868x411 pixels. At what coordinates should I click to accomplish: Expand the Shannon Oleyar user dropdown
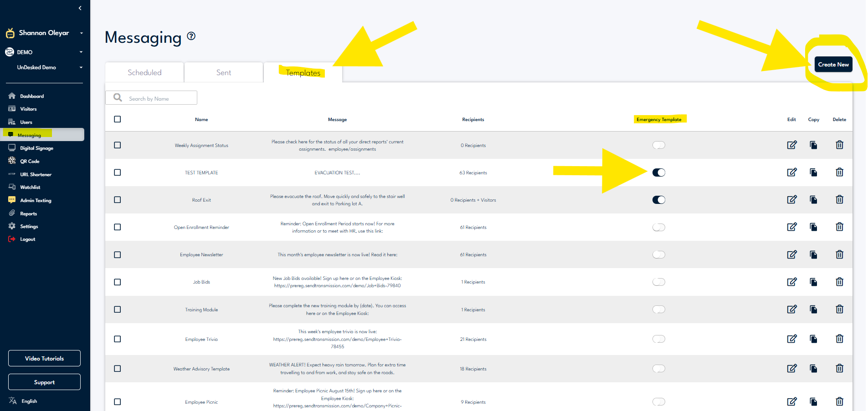tap(82, 33)
